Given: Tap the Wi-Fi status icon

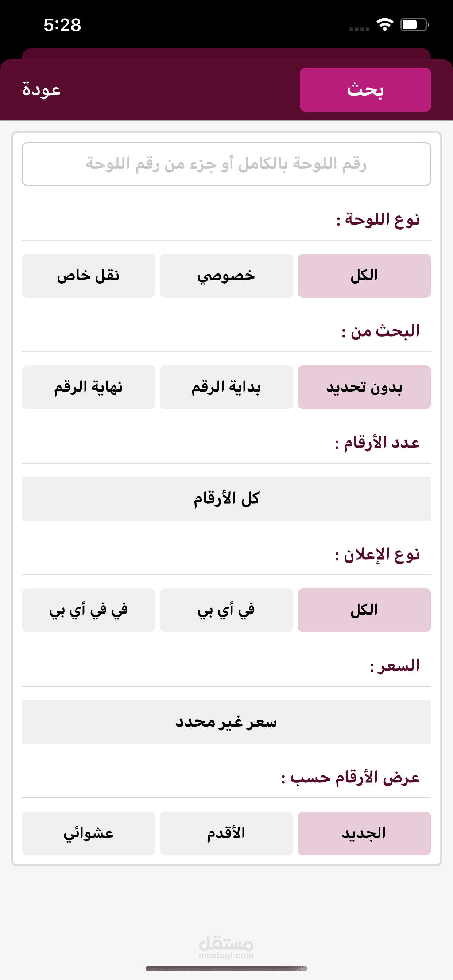Looking at the screenshot, I should pos(384,25).
